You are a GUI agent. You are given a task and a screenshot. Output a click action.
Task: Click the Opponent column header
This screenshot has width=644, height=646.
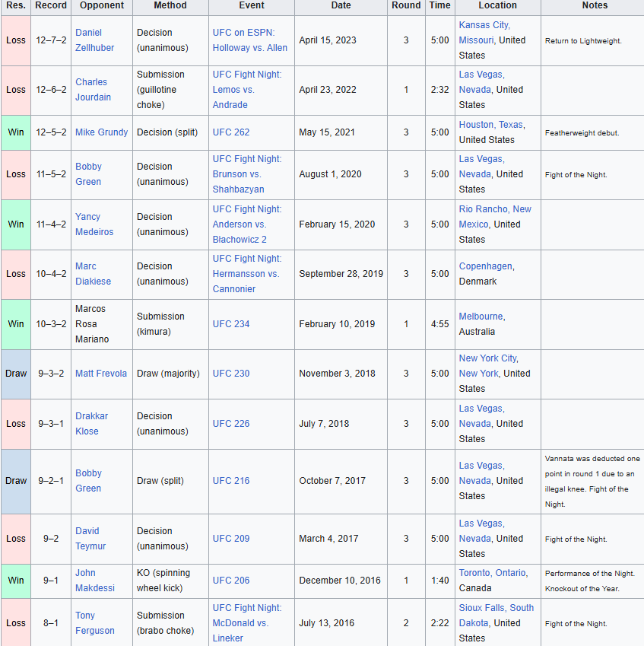click(102, 5)
